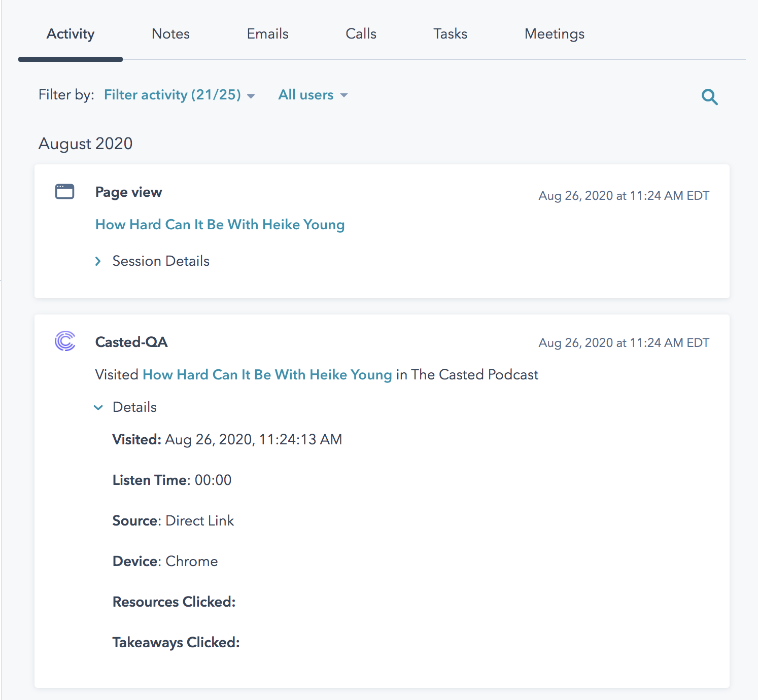Click the Filter by: label
Image resolution: width=758 pixels, height=700 pixels.
point(66,95)
